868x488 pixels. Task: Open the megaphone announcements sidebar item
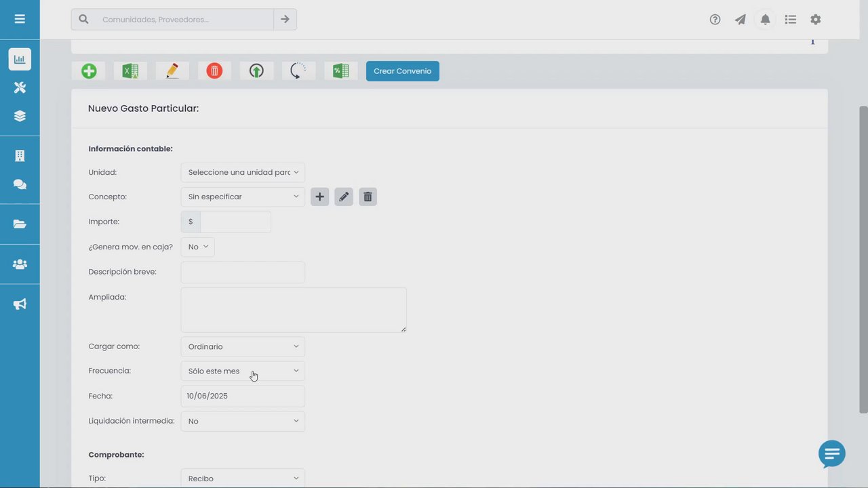[x=20, y=304]
